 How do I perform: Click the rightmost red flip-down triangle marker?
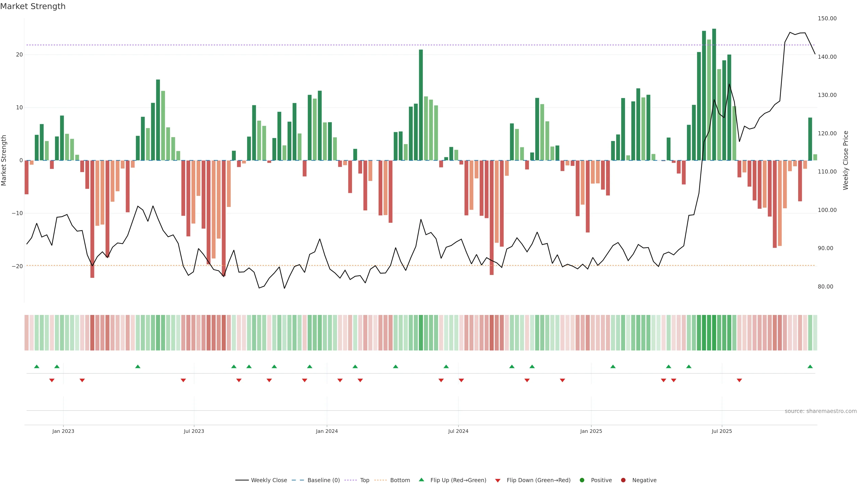click(x=739, y=380)
